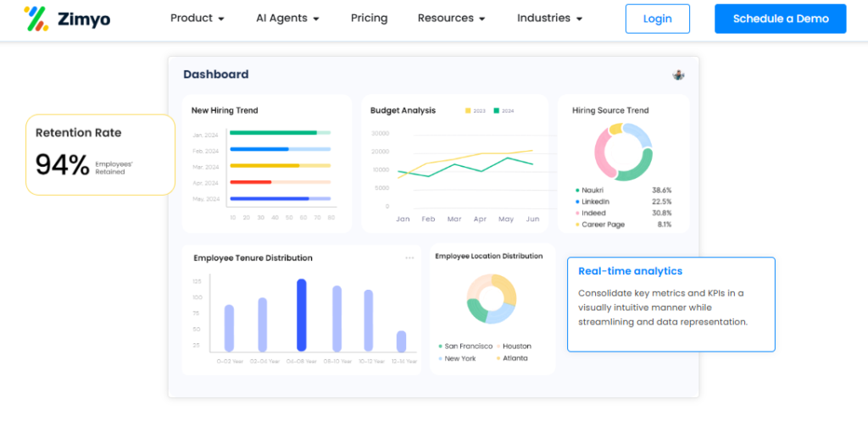Viewport: 868px width, 427px height.
Task: Click the Retention Rate 94% card
Action: tap(100, 155)
